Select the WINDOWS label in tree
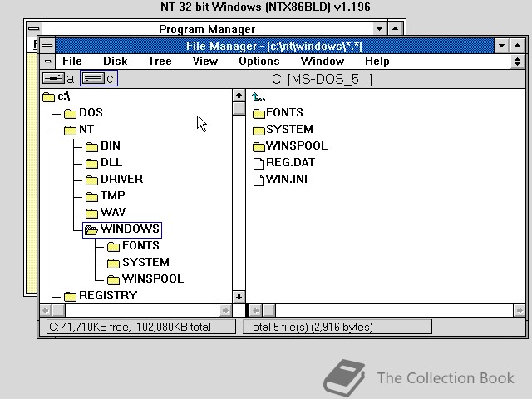 click(x=130, y=229)
